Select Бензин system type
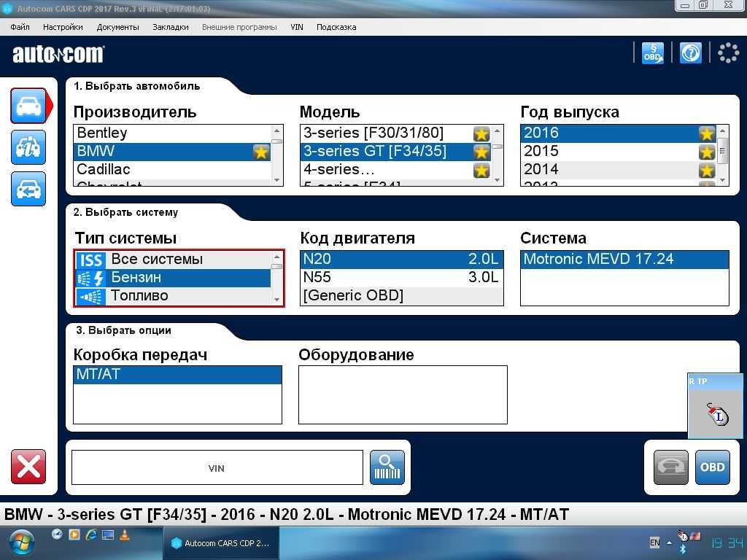747x560 pixels. [x=173, y=278]
